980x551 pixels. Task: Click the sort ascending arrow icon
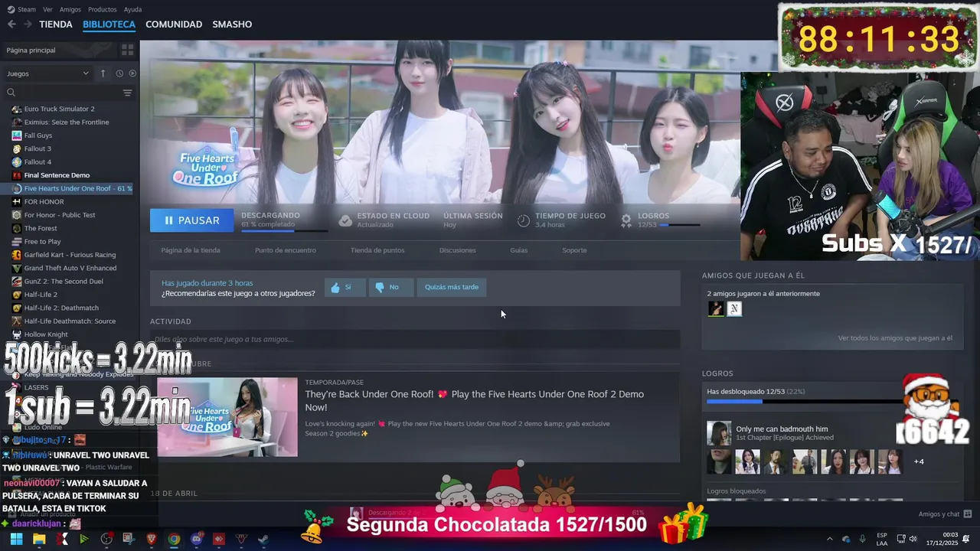tap(103, 73)
